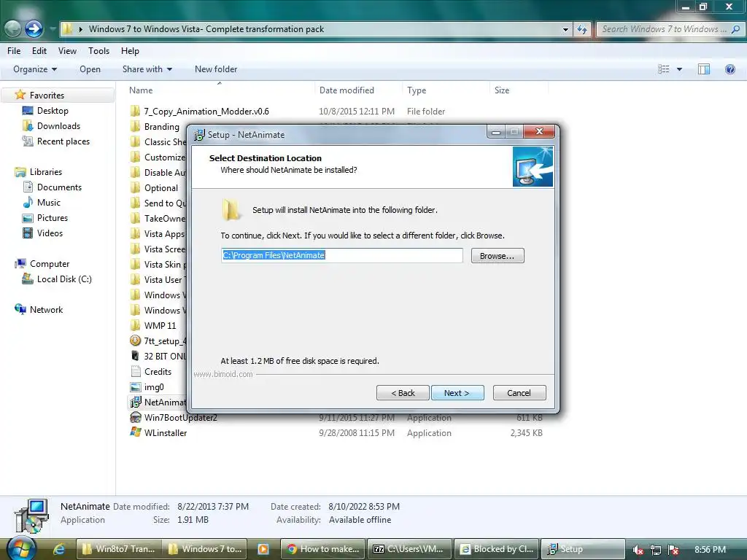Open Windows Media Player taskbar icon
The width and height of the screenshot is (747, 560).
(263, 549)
